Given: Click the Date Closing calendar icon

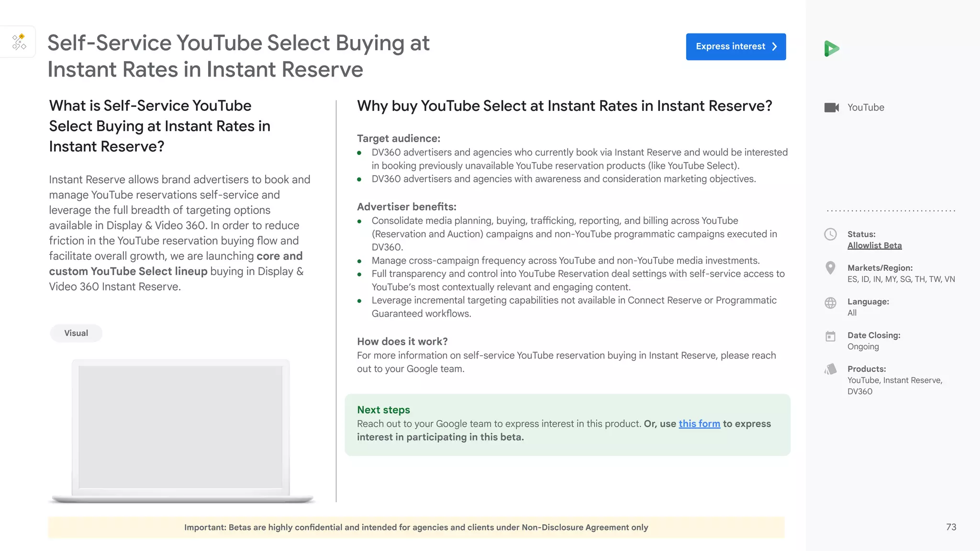Looking at the screenshot, I should [830, 336].
